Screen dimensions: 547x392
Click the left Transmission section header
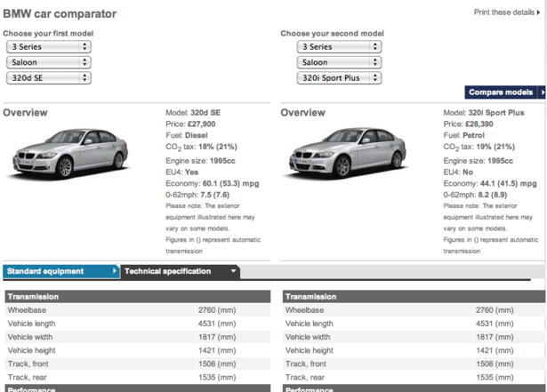(x=138, y=296)
